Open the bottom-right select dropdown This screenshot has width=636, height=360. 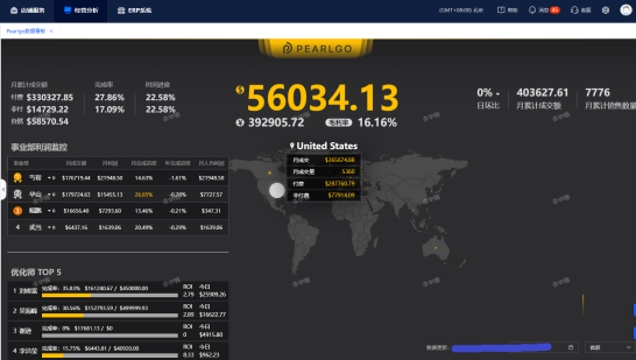pyautogui.click(x=610, y=347)
